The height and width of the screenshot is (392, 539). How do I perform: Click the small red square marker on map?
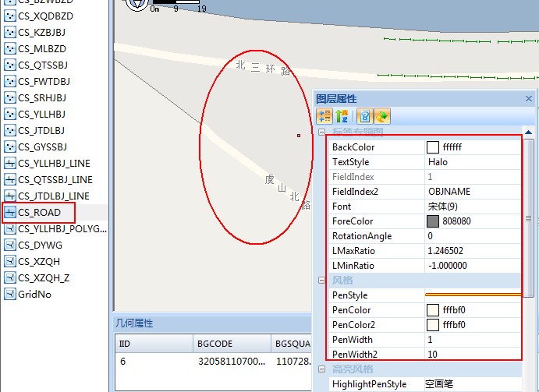tap(299, 136)
